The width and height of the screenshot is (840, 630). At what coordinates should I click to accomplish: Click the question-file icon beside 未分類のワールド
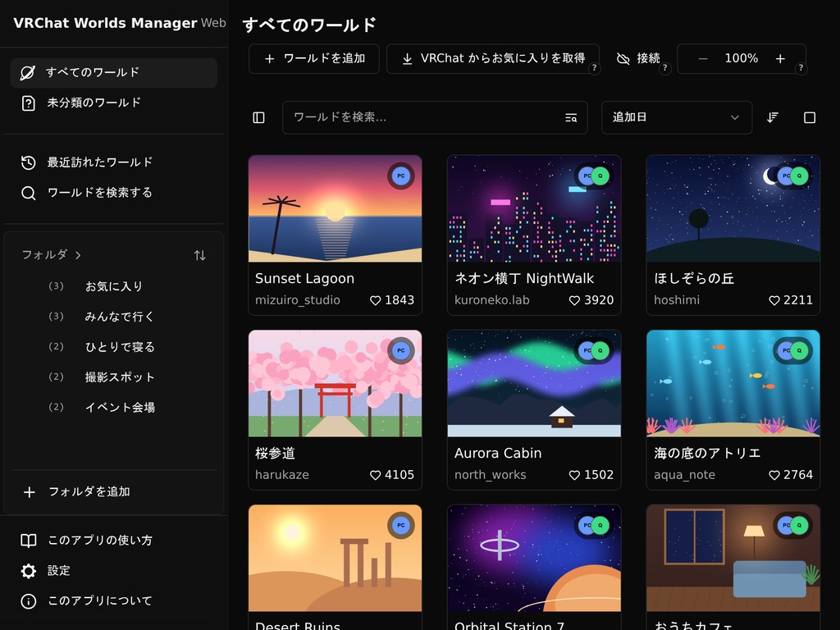[x=28, y=103]
